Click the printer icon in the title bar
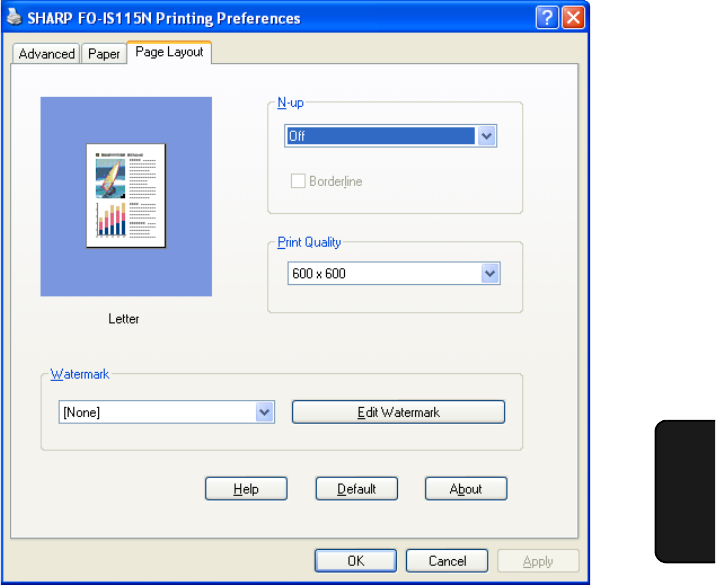The width and height of the screenshot is (716, 585). tap(14, 18)
